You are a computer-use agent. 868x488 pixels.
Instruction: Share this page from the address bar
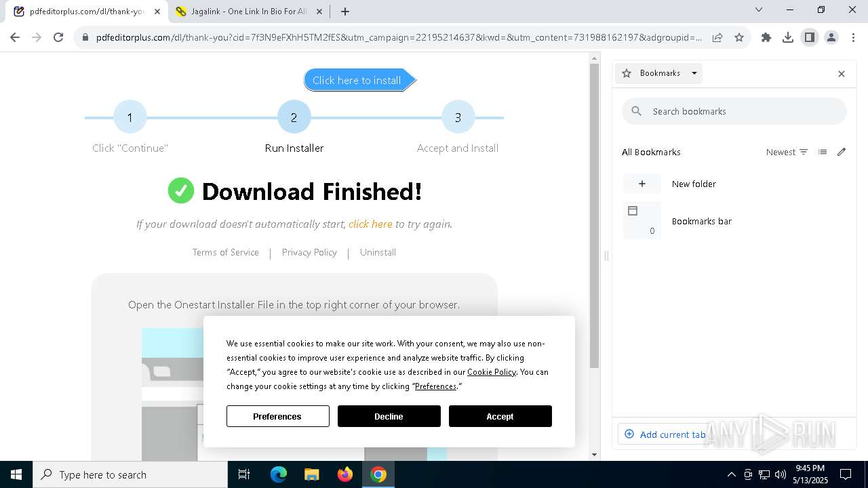(x=717, y=37)
